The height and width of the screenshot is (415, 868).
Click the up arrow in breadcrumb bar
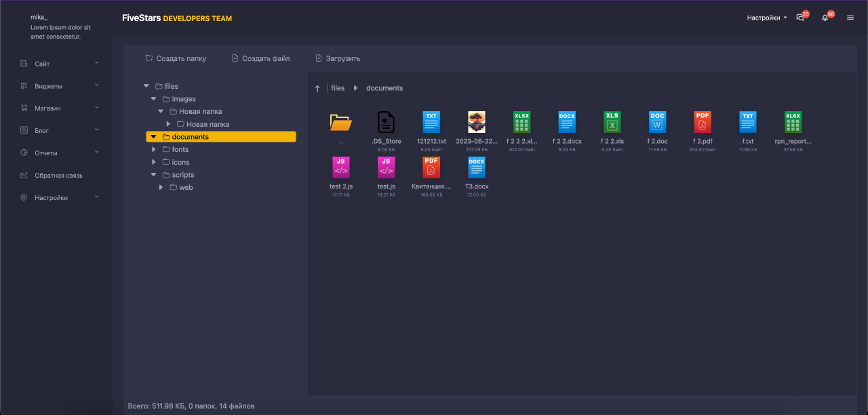click(317, 89)
